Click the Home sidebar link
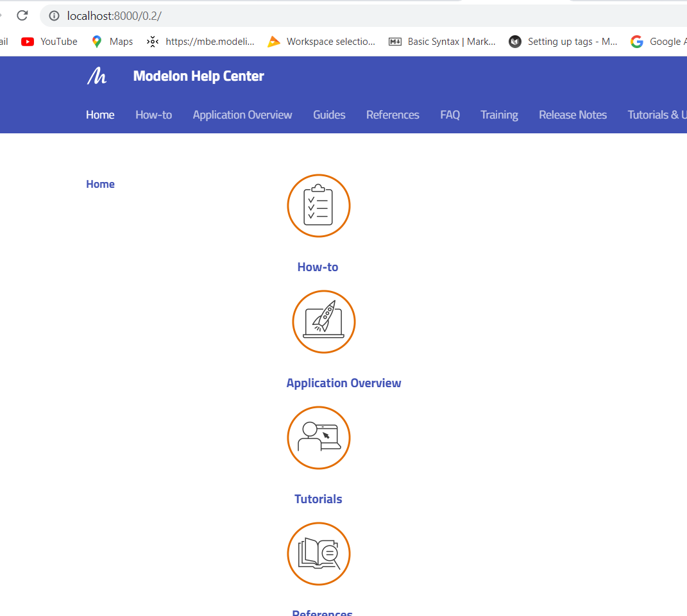The image size is (687, 616). coord(100,185)
